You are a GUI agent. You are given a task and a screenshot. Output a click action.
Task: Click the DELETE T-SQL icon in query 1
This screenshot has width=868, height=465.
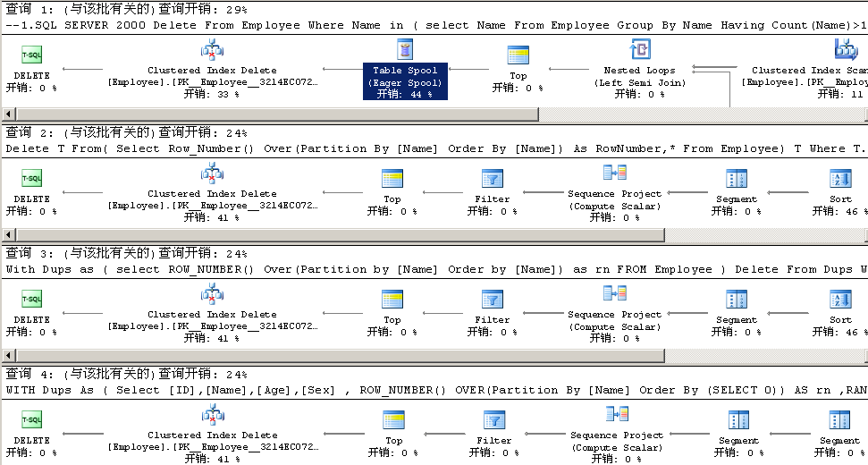coord(32,56)
